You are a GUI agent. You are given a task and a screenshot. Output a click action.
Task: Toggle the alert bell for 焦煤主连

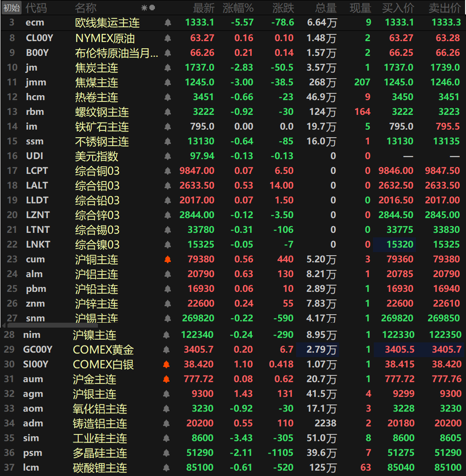coord(168,82)
